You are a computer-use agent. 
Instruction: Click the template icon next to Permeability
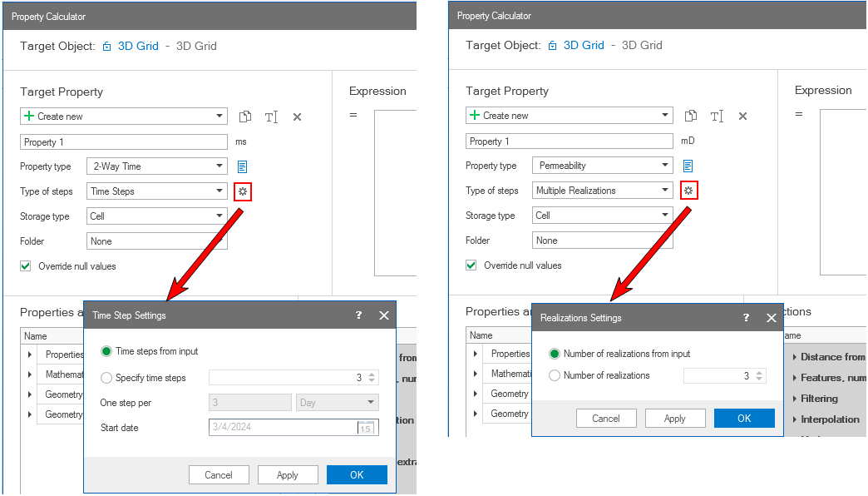(x=688, y=166)
